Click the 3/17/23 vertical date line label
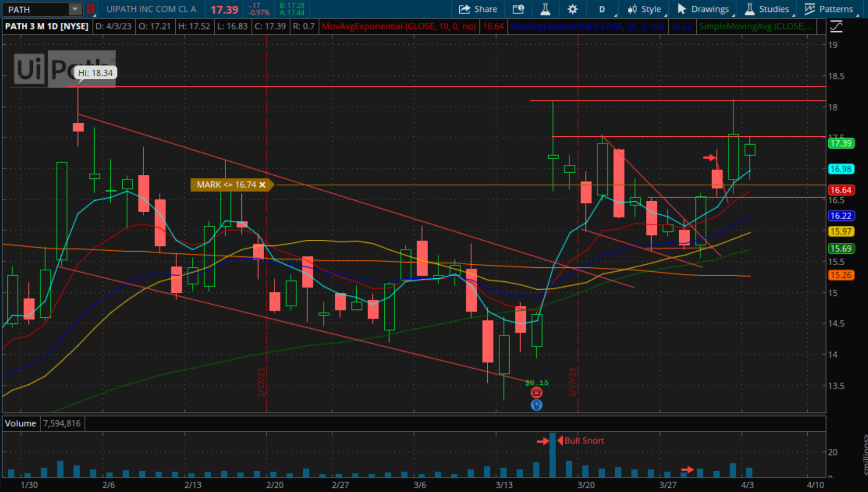 coord(573,382)
